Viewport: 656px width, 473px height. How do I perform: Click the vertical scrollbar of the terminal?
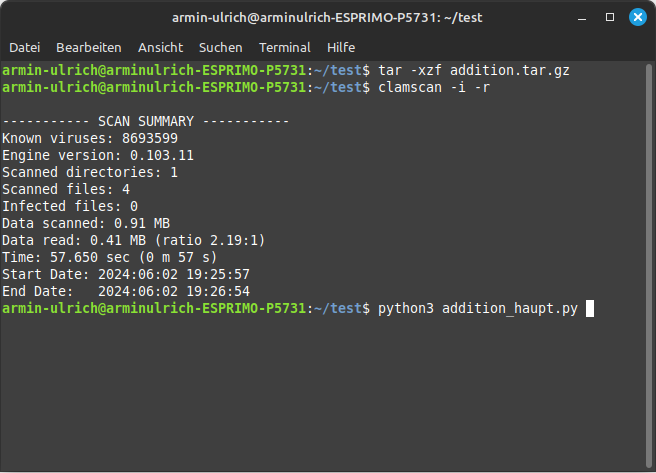click(649, 266)
